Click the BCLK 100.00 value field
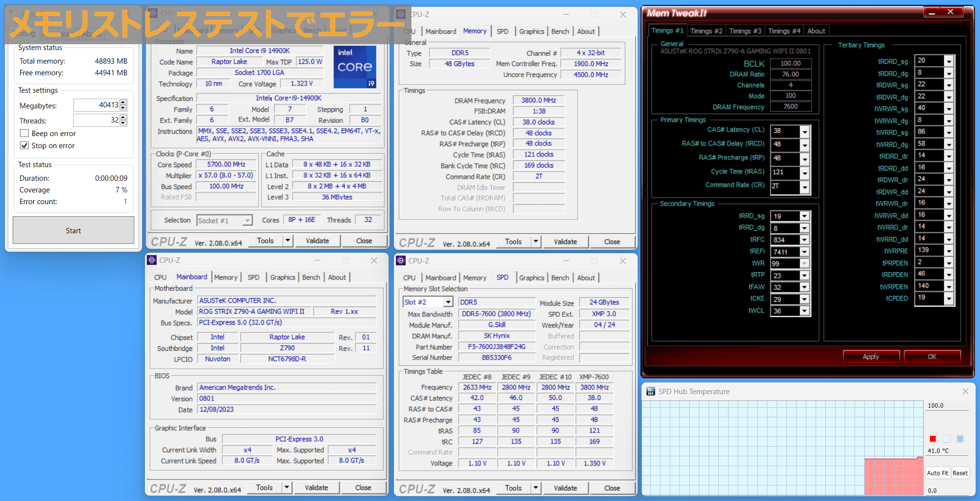Image resolution: width=980 pixels, height=501 pixels. (790, 63)
